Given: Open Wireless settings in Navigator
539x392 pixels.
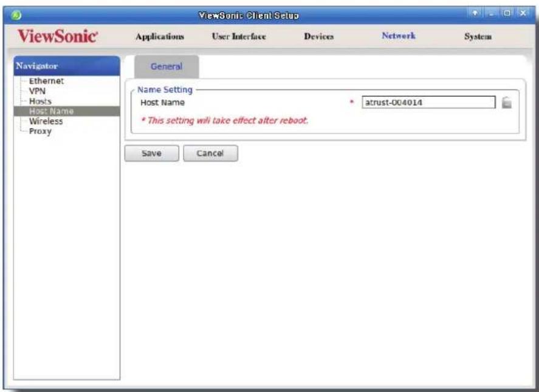Looking at the screenshot, I should (x=46, y=121).
